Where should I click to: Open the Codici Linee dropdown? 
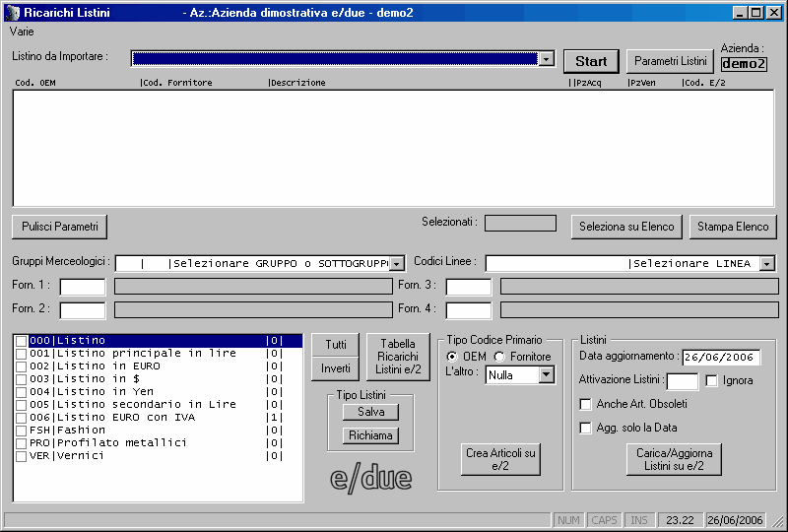(767, 264)
